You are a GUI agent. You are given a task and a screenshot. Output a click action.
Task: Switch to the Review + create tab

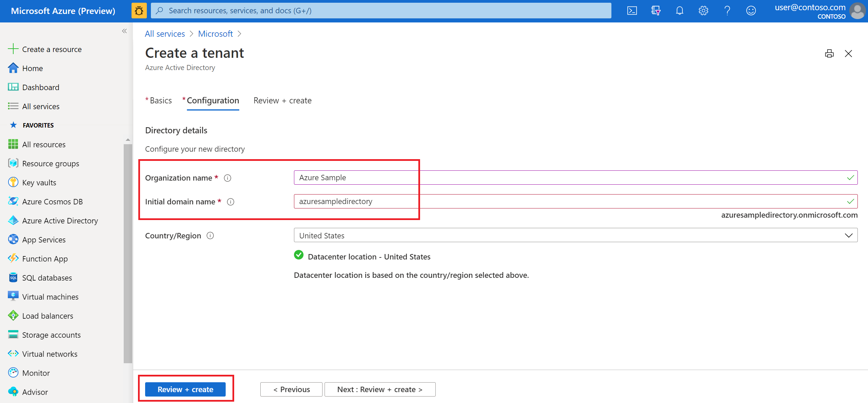(x=282, y=100)
